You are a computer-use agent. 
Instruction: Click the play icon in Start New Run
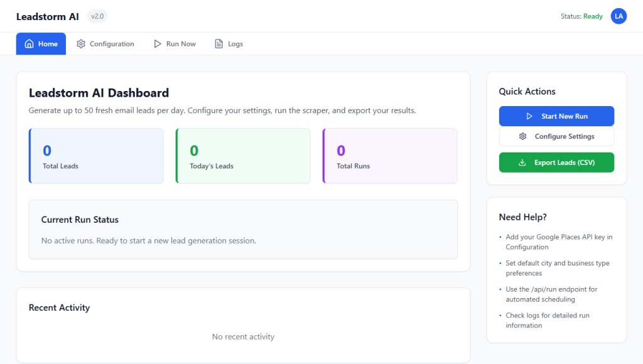tap(529, 116)
